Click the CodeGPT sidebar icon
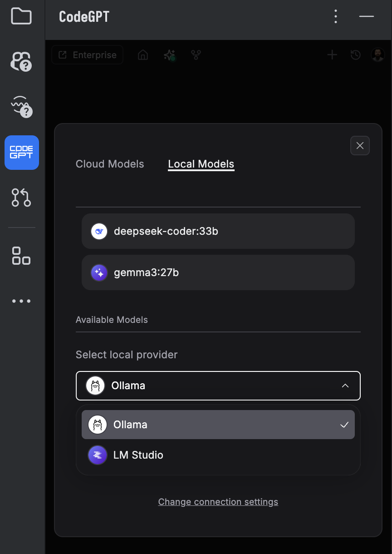The width and height of the screenshot is (392, 554). tap(22, 153)
